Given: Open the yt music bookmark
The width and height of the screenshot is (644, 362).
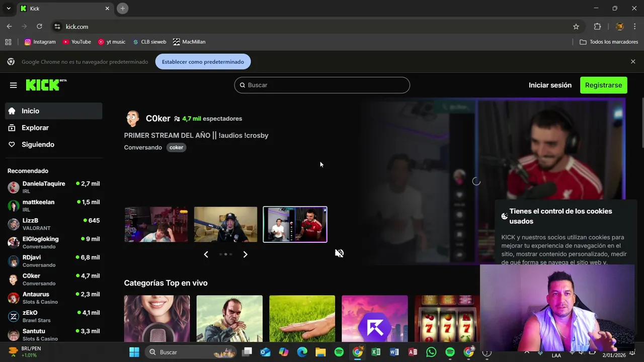Looking at the screenshot, I should click(x=112, y=42).
